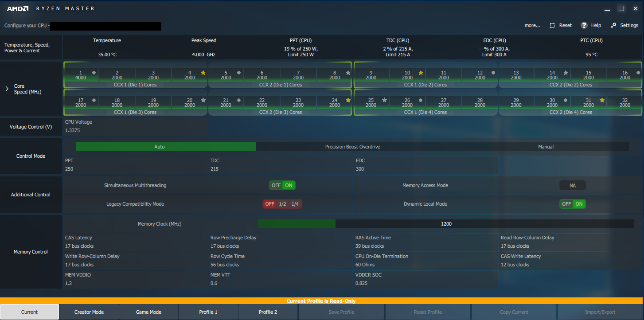Click the gold star on core 10
The width and height of the screenshot is (644, 320).
421,73
